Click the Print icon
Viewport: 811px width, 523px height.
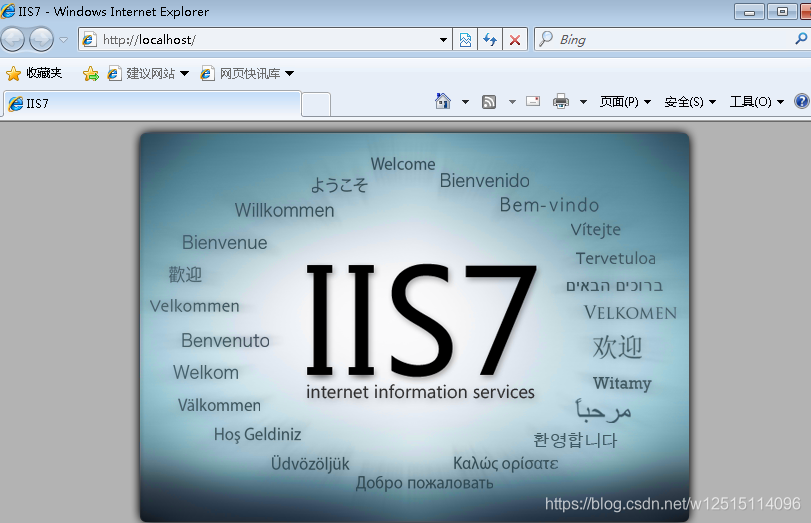[x=561, y=101]
